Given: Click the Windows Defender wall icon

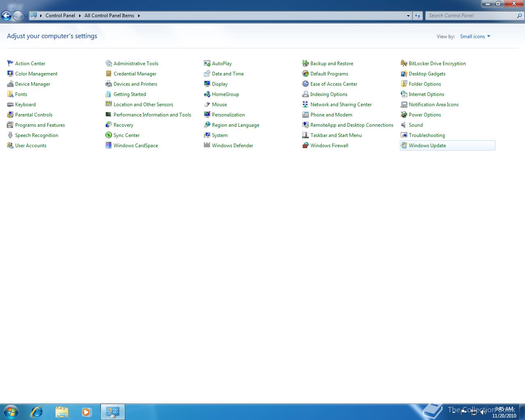Looking at the screenshot, I should coord(207,145).
